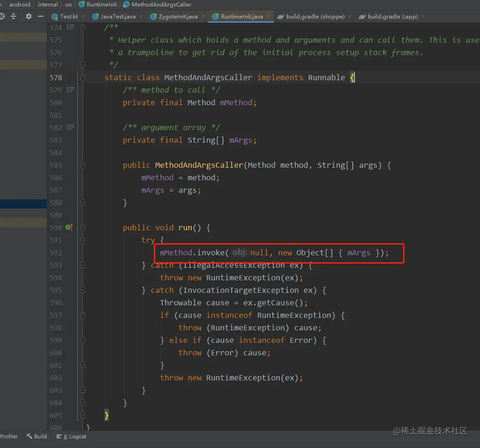Viewport: 480px width, 448px height.
Task: Close the build.gradle (shoppe) tab
Action: [x=350, y=17]
